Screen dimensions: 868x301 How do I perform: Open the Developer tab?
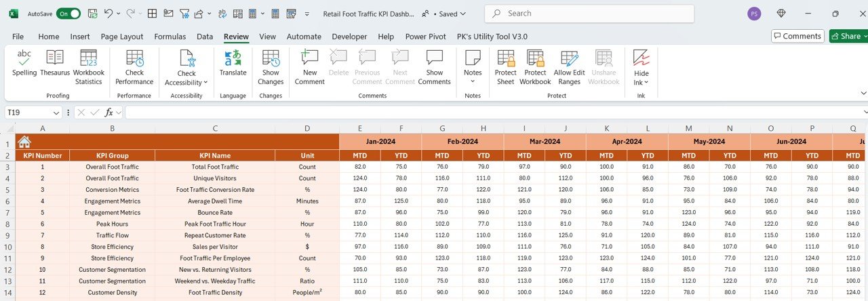point(349,37)
